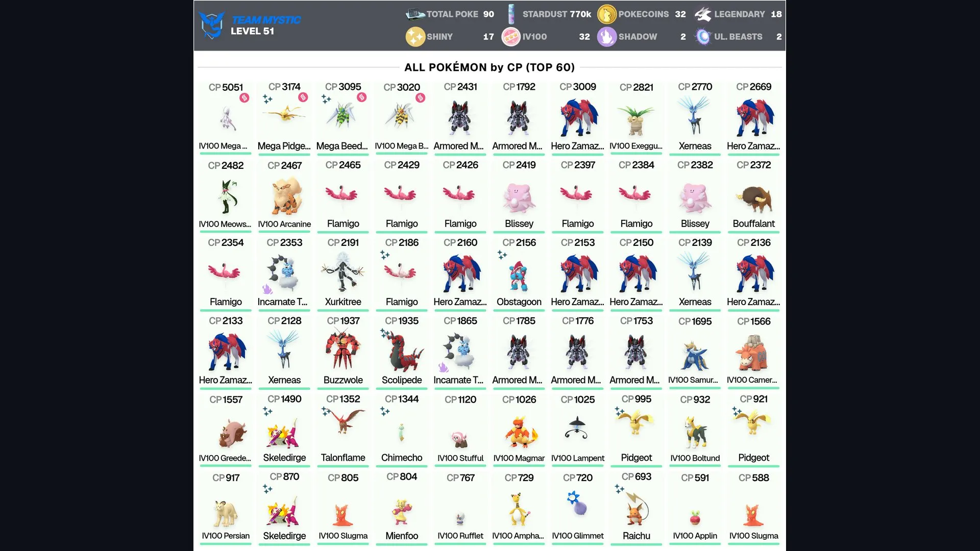Screen dimensions: 980x551
Task: Click the Raichu CP 693 thumbnail
Action: coord(636,509)
